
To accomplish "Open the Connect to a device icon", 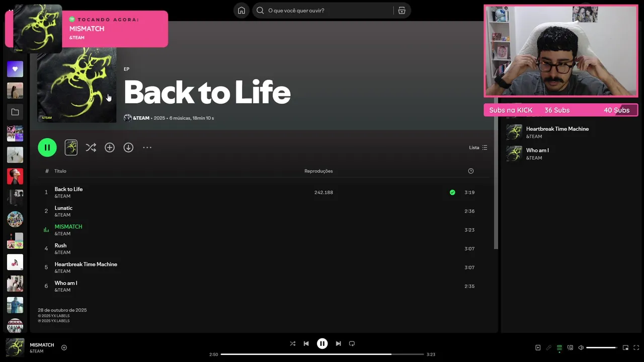I will (x=570, y=347).
